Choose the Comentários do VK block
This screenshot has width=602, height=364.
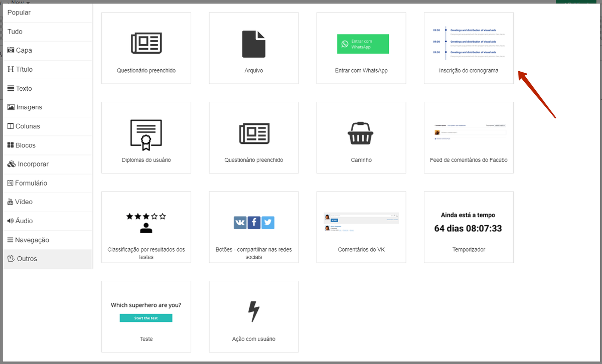pyautogui.click(x=361, y=227)
